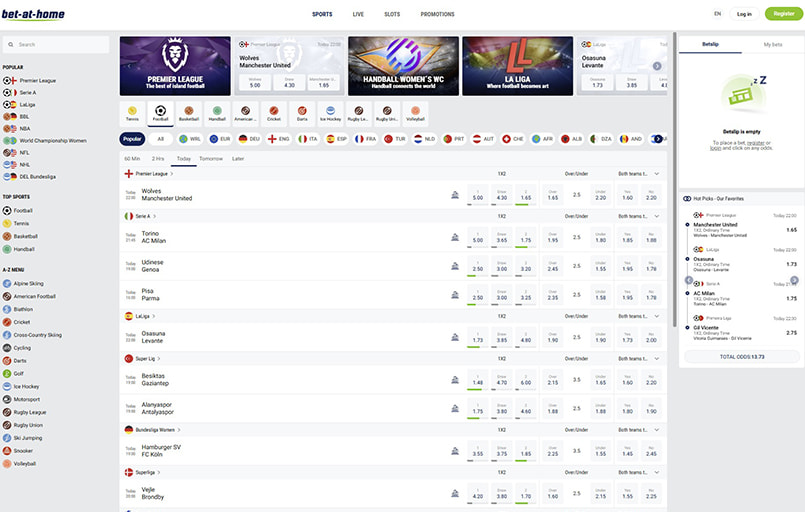
Task: Select the Football sport icon tile
Action: (160, 113)
